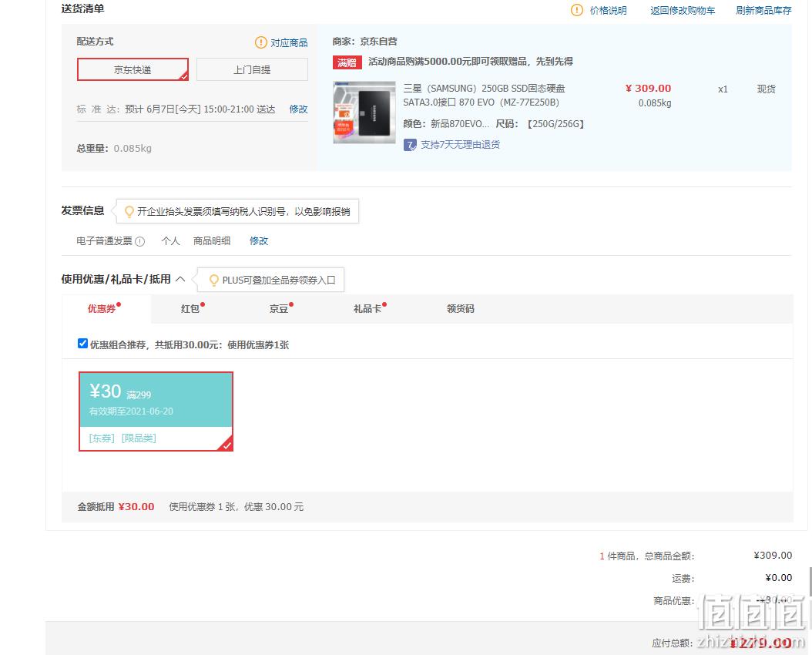Go back via 返回修改购物车
Viewport: 812px width, 655px height.
683,10
